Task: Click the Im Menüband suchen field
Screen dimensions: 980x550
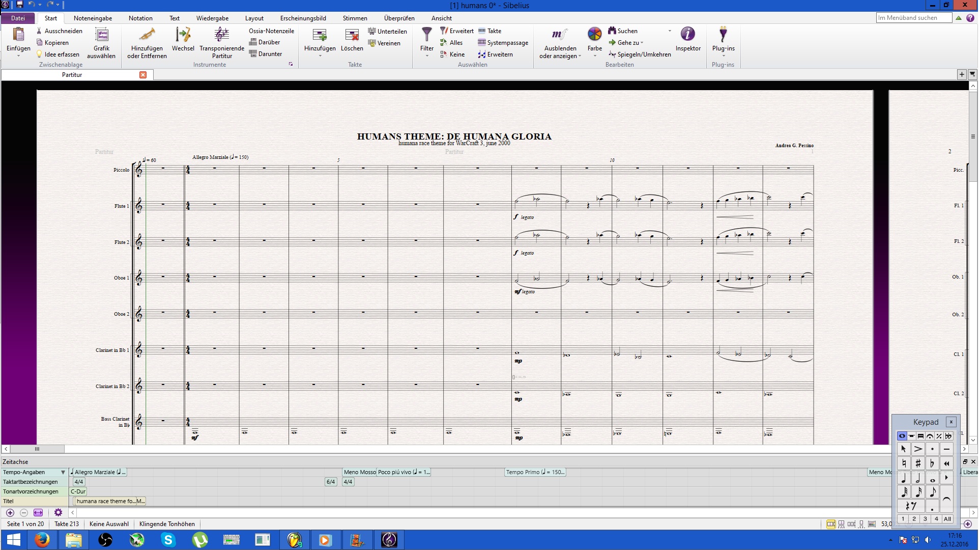Action: [914, 18]
